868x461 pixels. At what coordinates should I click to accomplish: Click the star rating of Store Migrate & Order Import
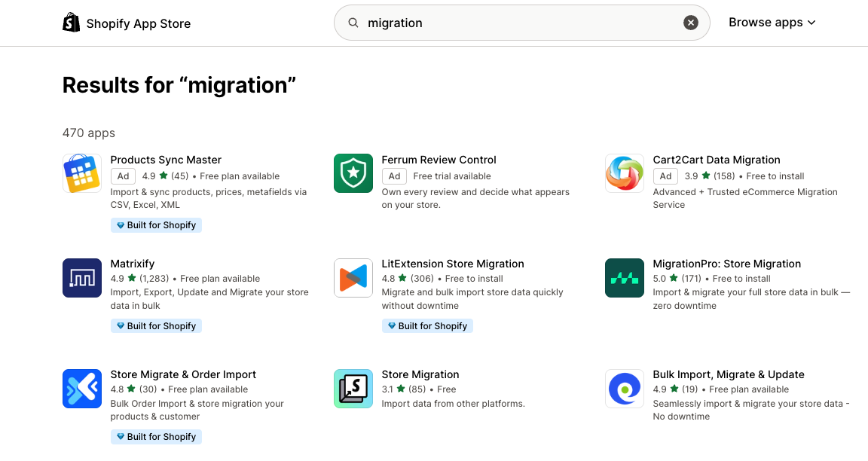pos(123,389)
